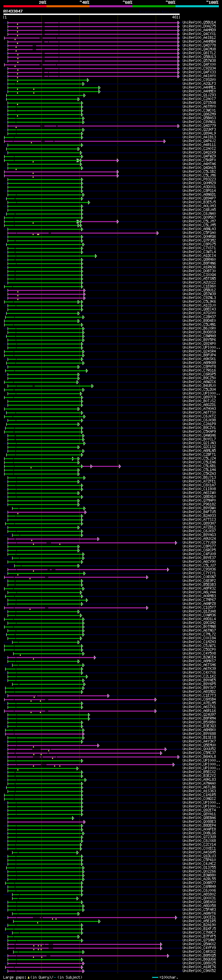Click the UniRef100_C7RG16 label
Image resolution: width=222 pixels, height=980 pixels.
(199, 371)
